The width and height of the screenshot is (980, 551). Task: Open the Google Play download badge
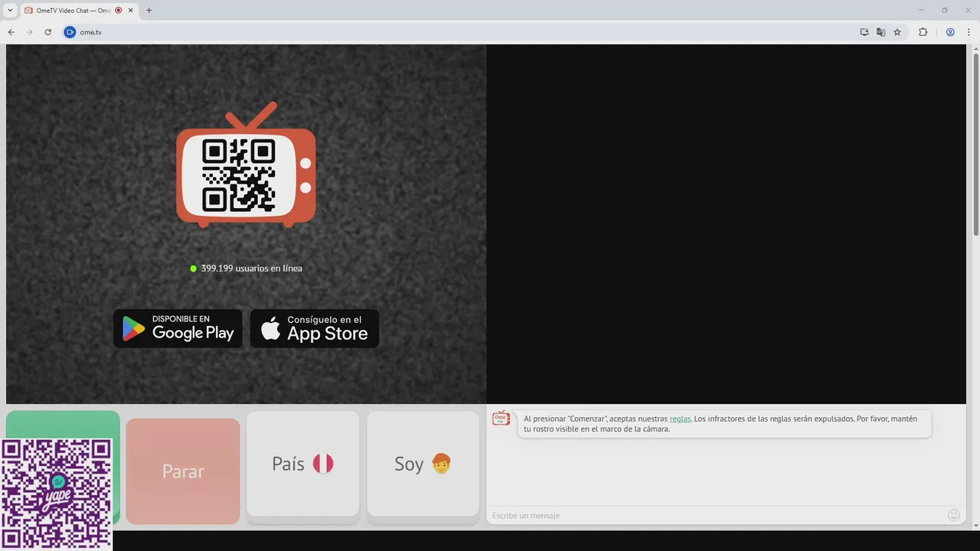(178, 328)
